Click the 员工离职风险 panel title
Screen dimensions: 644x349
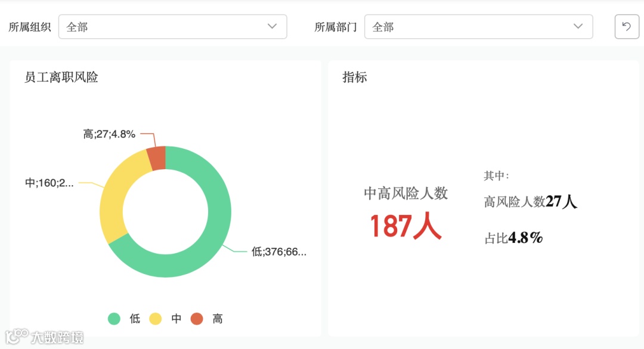pos(61,77)
